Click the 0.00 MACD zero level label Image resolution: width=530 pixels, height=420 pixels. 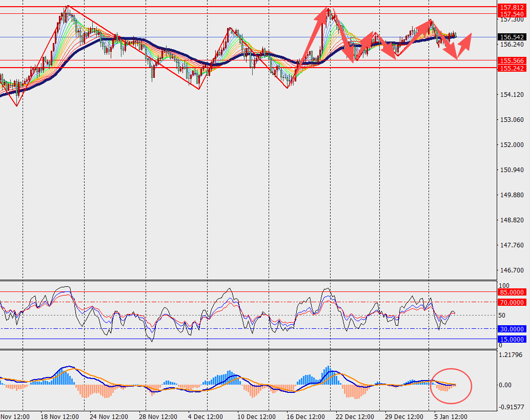click(x=506, y=385)
